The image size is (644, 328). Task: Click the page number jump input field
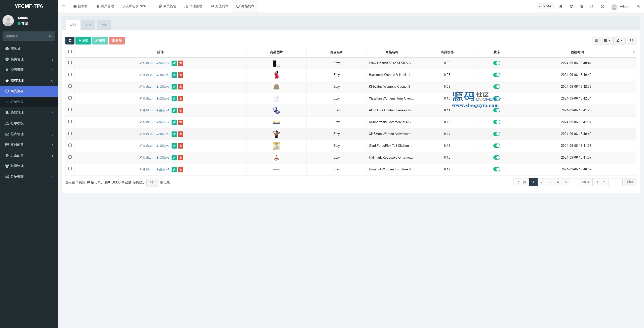pyautogui.click(x=616, y=182)
